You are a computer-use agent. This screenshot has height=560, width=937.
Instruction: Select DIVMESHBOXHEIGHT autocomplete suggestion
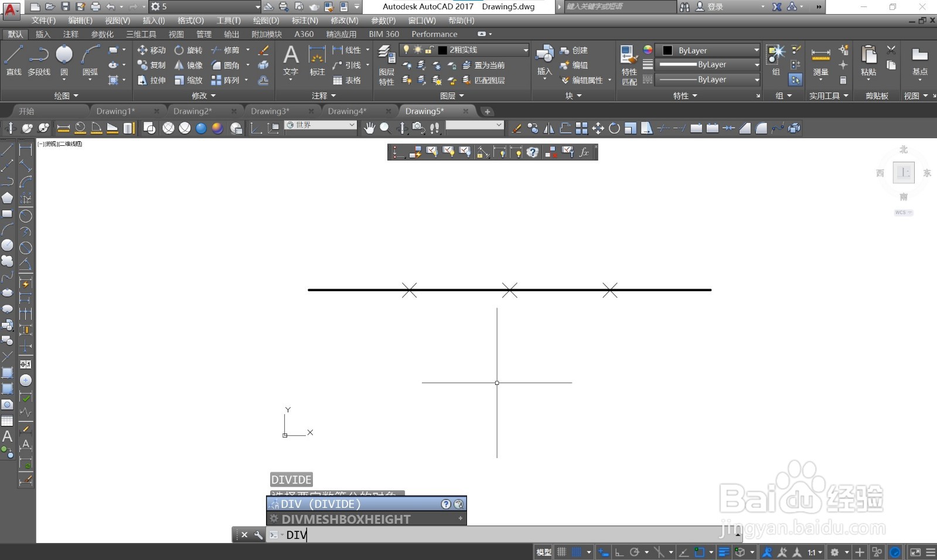(366, 519)
